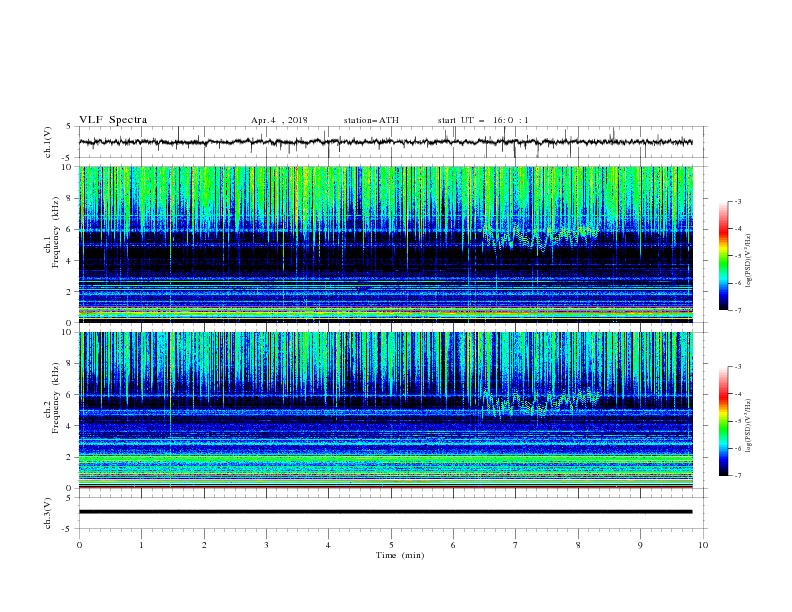Click the red line at ch.2 spectrogram bottom
Viewport: 792px width, 612px height.
tap(386, 487)
